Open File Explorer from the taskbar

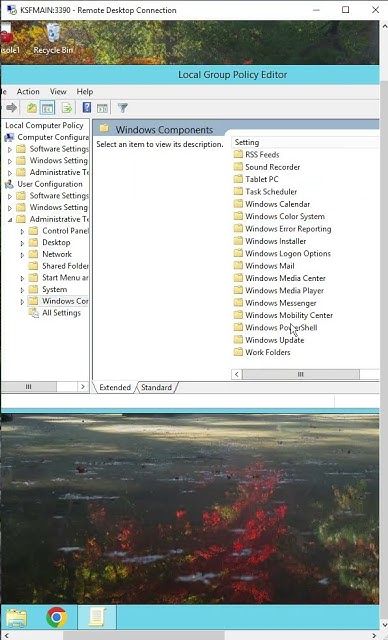17,617
